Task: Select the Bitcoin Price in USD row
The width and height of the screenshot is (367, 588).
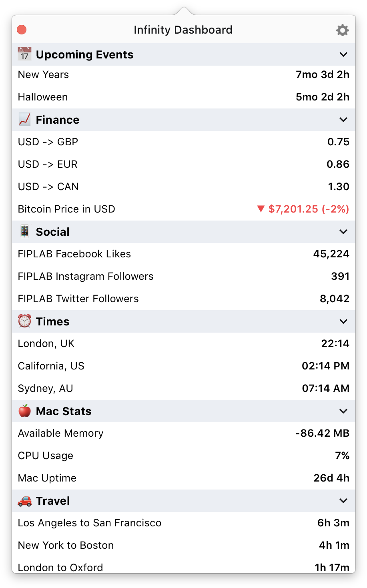Action: (183, 209)
